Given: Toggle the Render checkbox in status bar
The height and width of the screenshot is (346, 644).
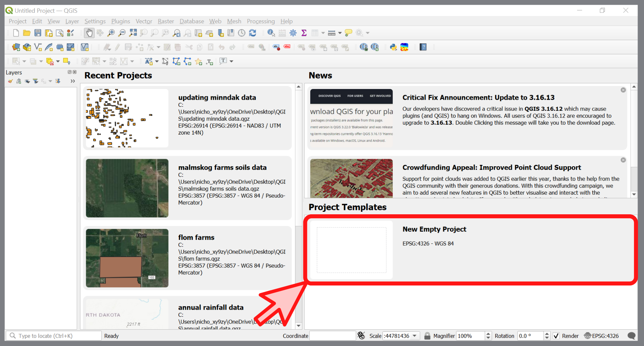Looking at the screenshot, I should tap(556, 336).
